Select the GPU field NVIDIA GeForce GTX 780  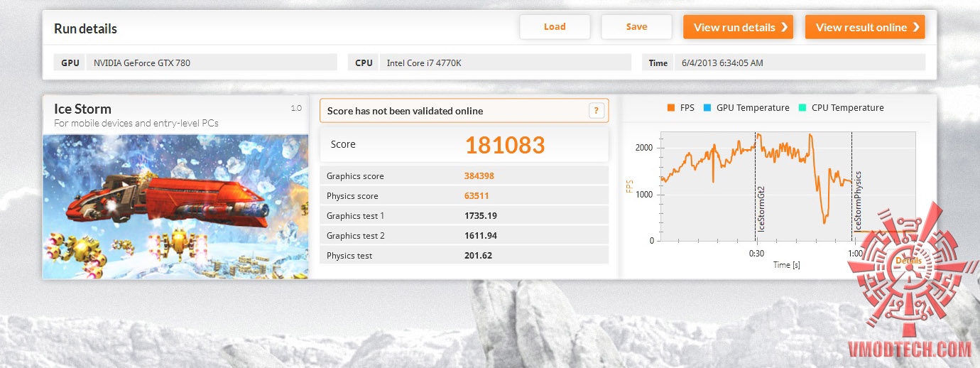click(x=212, y=63)
